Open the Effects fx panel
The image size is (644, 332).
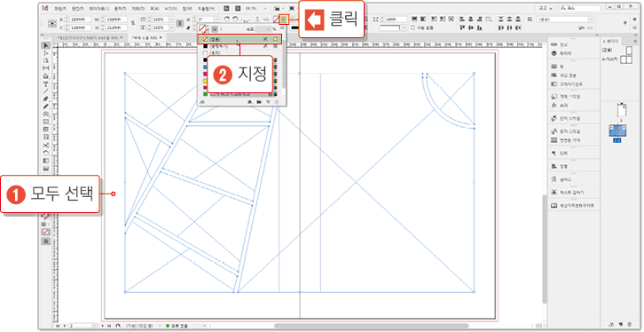click(x=554, y=105)
